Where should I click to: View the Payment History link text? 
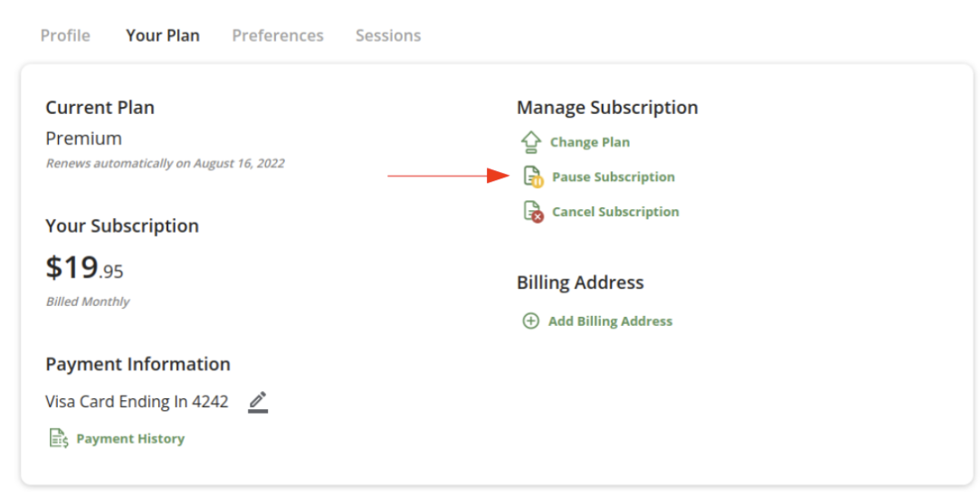click(x=130, y=439)
